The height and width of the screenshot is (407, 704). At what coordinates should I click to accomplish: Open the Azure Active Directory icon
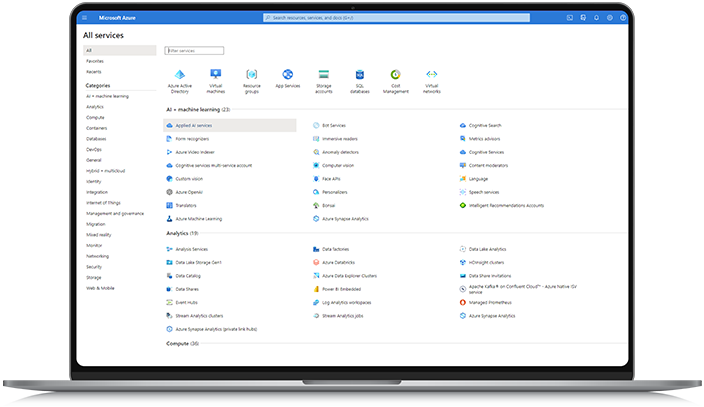point(180,75)
